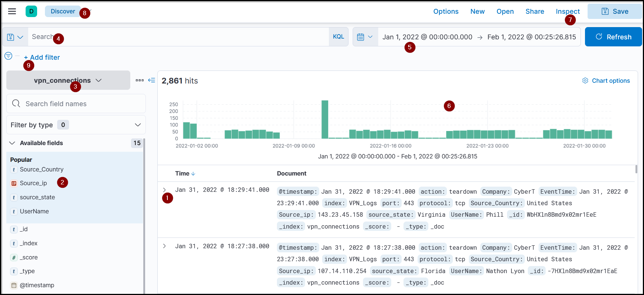
Task: Click the saved query disk icon
Action: (11, 37)
